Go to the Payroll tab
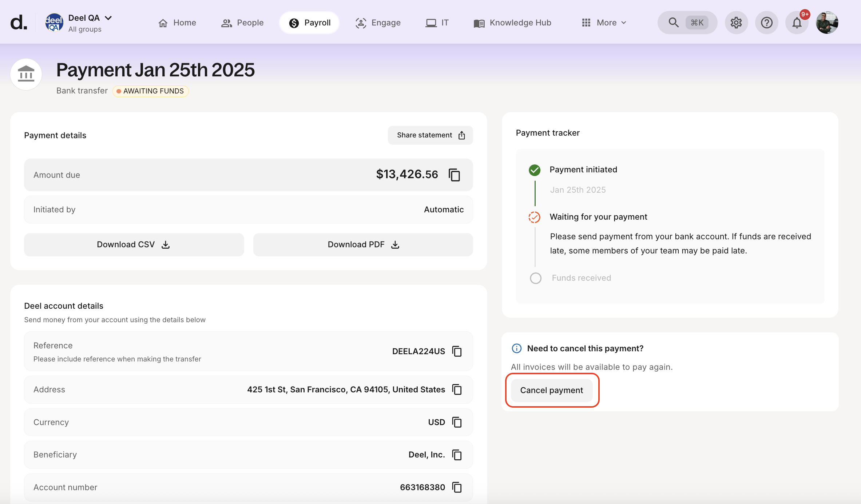 click(310, 23)
